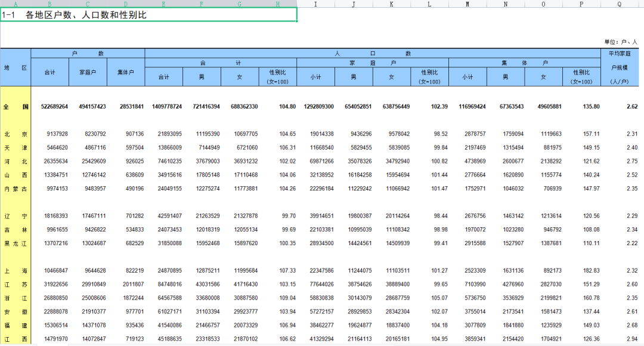Select the '地区' header cell
Viewport: 644px width, 346px height.
[x=16, y=67]
